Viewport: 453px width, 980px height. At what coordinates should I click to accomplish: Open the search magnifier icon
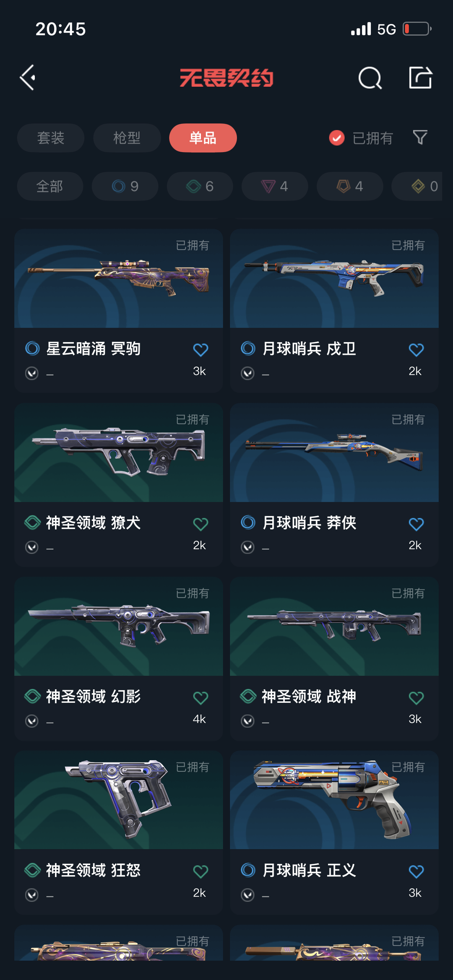click(370, 78)
